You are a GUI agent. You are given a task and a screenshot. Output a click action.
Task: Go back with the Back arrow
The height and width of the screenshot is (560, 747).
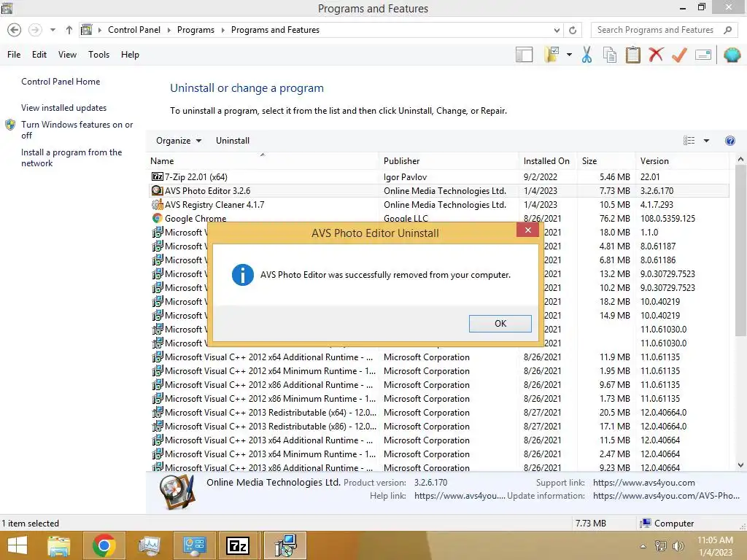click(15, 30)
